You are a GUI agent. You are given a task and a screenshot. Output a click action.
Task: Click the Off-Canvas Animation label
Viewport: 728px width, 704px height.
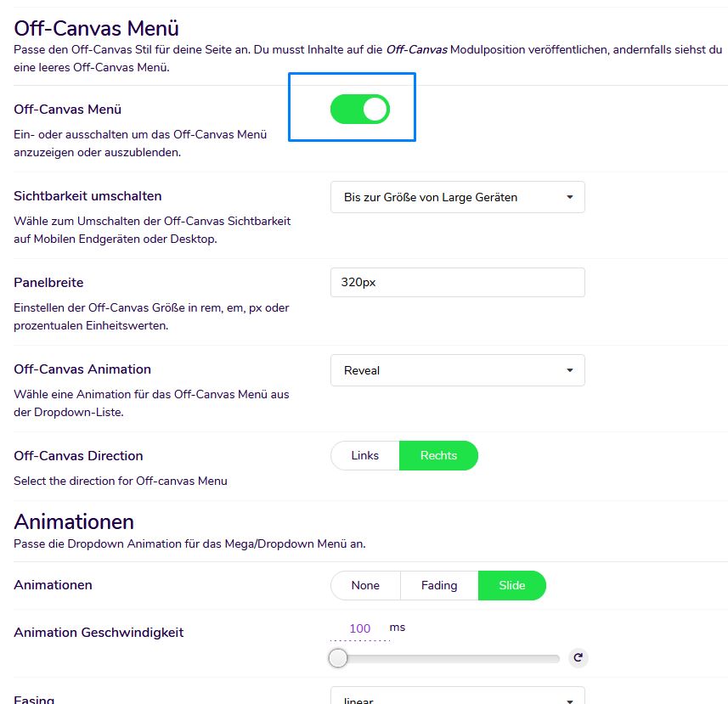pos(82,369)
